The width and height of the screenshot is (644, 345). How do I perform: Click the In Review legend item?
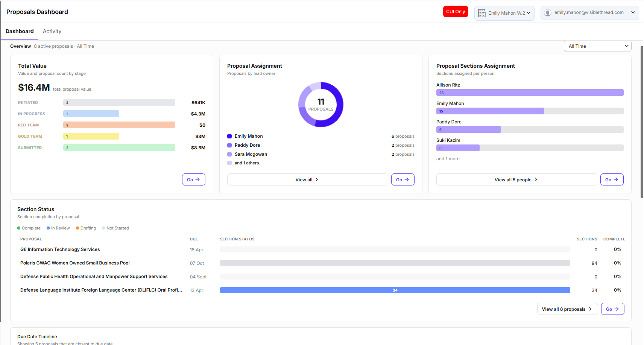click(x=58, y=228)
